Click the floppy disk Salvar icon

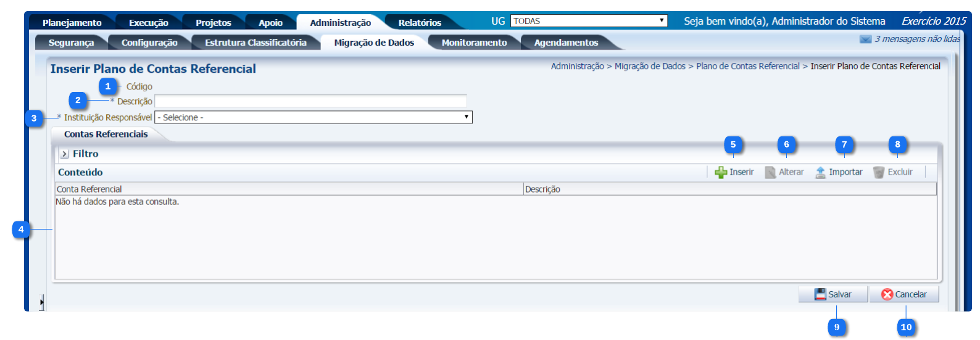coord(820,294)
